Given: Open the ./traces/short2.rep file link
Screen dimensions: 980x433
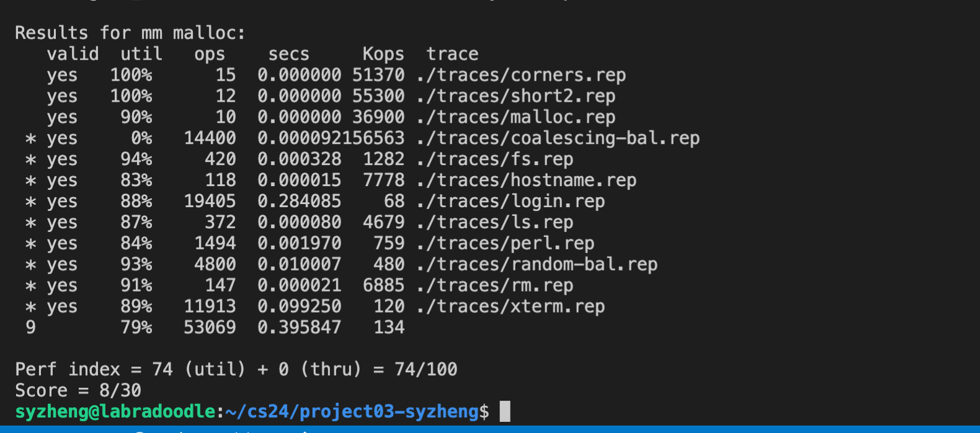Looking at the screenshot, I should pyautogui.click(x=516, y=96).
